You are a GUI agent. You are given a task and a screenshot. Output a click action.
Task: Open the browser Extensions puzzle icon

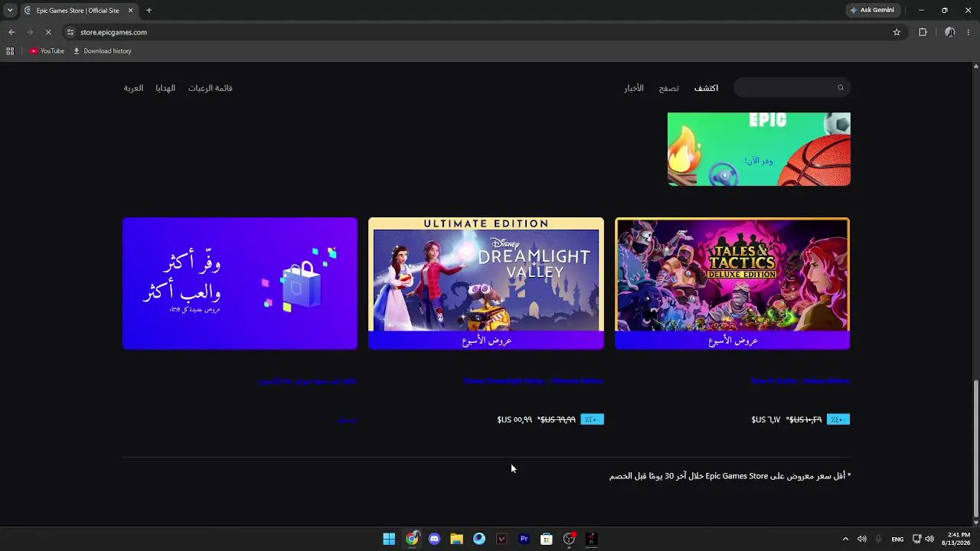(x=923, y=32)
